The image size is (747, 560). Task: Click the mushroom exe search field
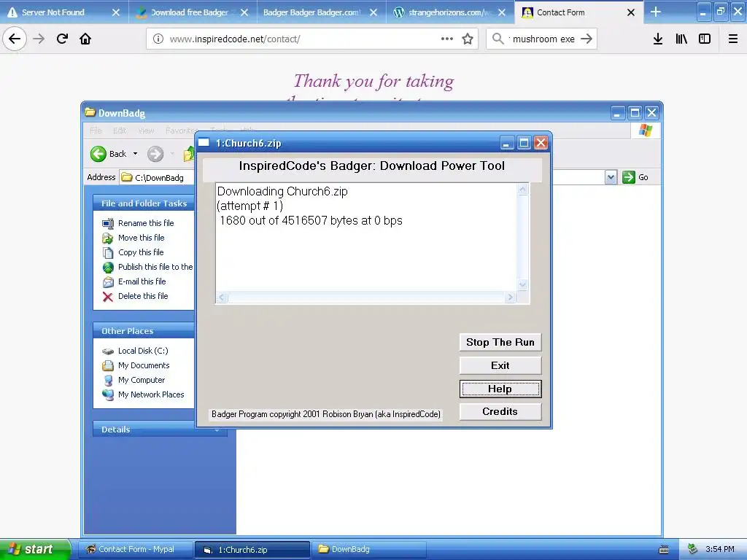tap(543, 39)
